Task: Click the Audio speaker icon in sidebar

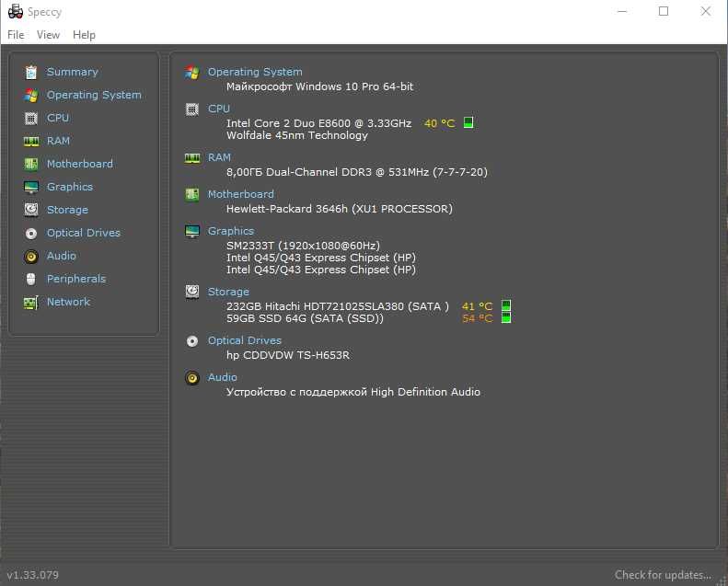Action: [x=31, y=256]
